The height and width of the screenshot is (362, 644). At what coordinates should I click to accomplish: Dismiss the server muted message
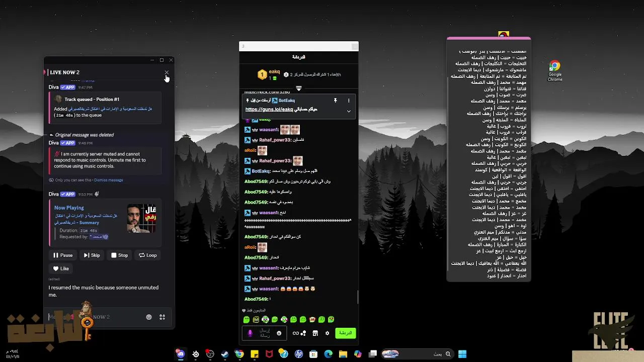click(x=108, y=180)
